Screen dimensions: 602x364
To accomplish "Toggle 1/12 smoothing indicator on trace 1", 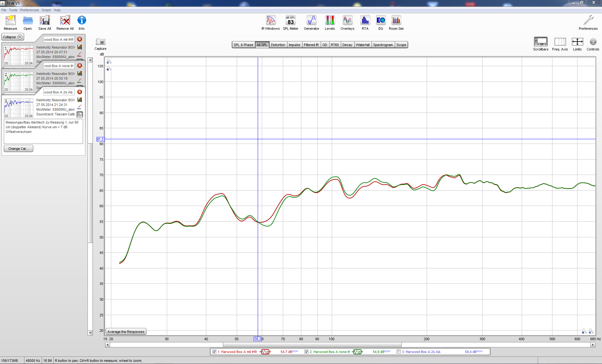I will click(265, 352).
